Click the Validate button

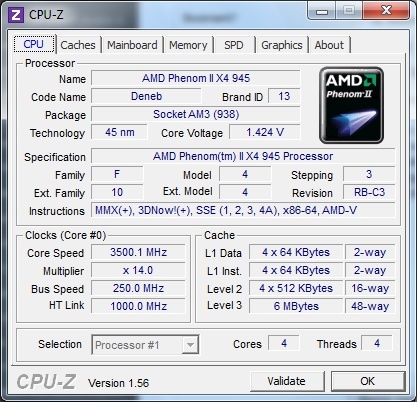tap(287, 381)
